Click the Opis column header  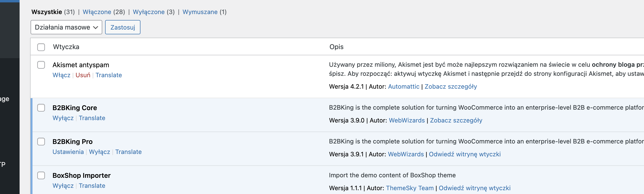336,47
